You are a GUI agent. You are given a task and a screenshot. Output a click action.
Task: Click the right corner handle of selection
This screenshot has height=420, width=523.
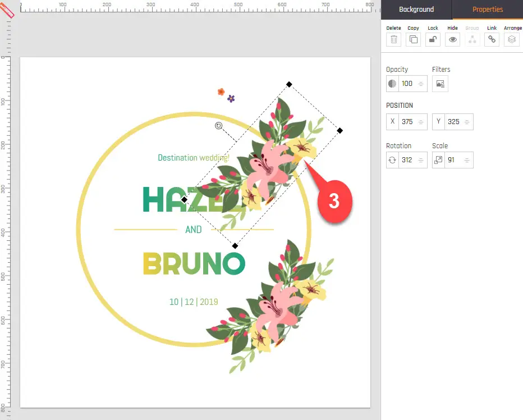tap(340, 130)
